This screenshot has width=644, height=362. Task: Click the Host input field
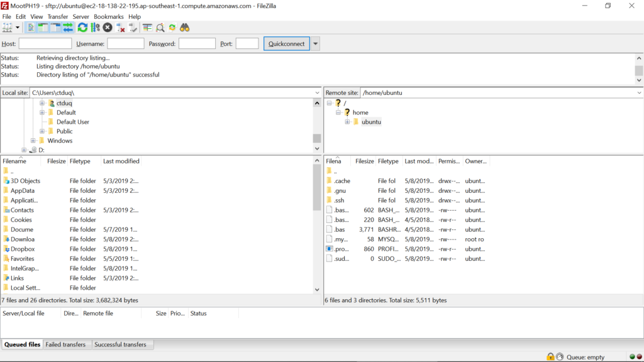(45, 43)
